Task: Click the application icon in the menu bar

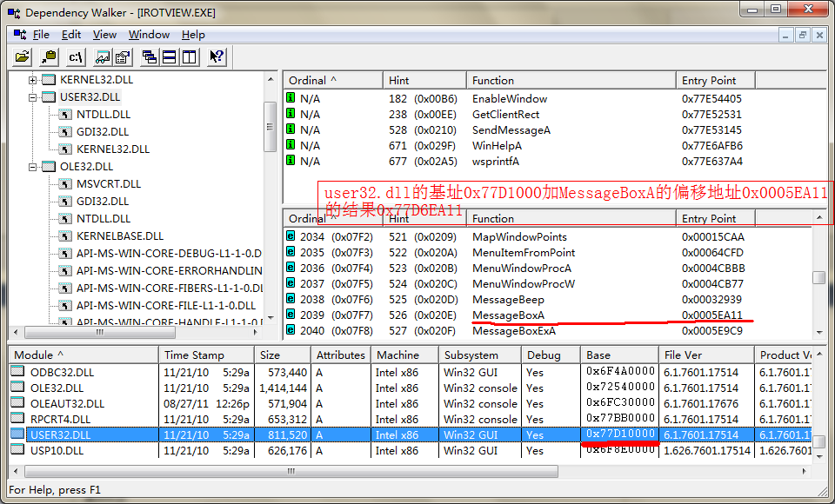Action: [x=20, y=35]
